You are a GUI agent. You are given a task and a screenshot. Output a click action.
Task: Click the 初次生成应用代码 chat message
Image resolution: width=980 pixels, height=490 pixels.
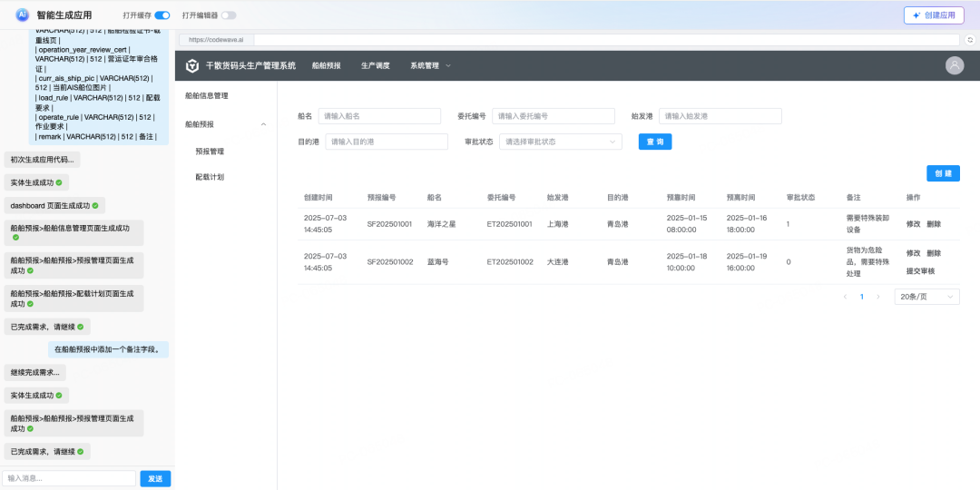point(42,160)
